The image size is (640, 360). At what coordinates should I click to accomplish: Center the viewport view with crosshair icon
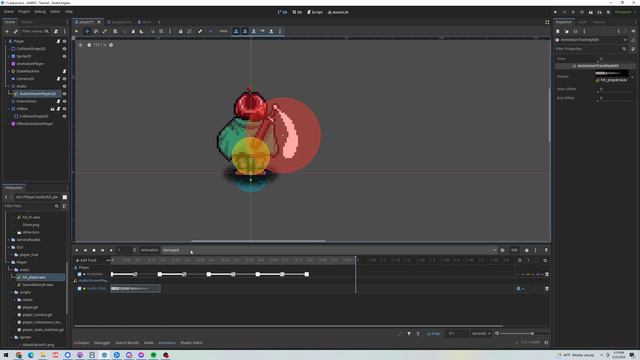(x=80, y=45)
